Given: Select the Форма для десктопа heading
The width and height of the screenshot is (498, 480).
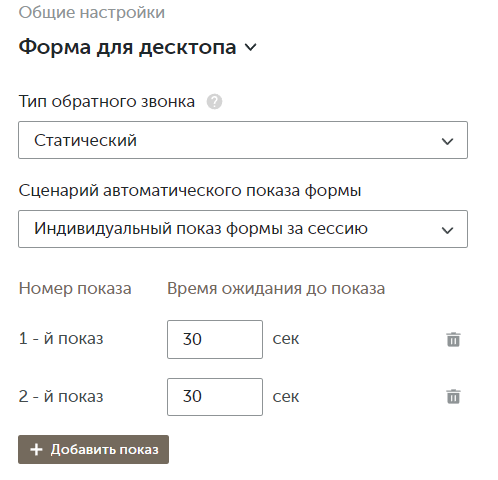Looking at the screenshot, I should click(127, 47).
